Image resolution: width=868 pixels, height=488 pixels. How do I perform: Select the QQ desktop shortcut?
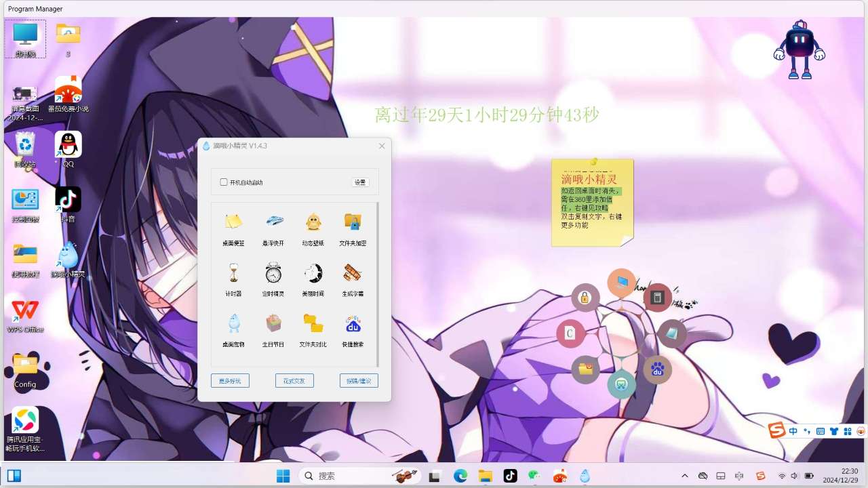68,150
